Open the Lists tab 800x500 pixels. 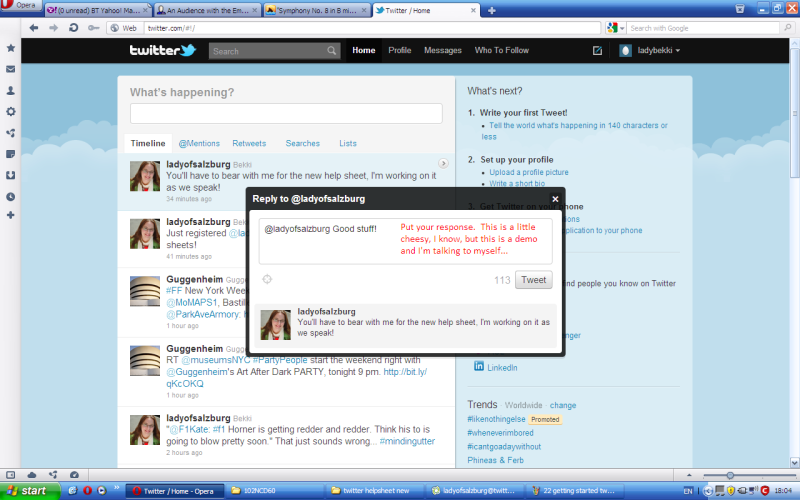coord(348,143)
